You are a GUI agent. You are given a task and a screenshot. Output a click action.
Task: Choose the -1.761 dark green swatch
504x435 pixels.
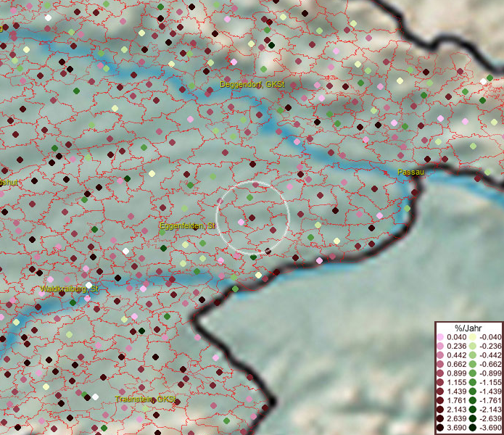(x=473, y=401)
